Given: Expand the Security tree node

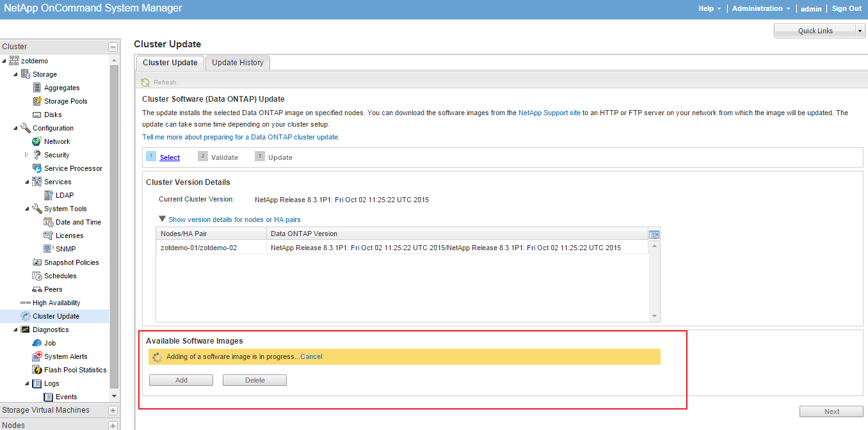Looking at the screenshot, I should [x=27, y=155].
